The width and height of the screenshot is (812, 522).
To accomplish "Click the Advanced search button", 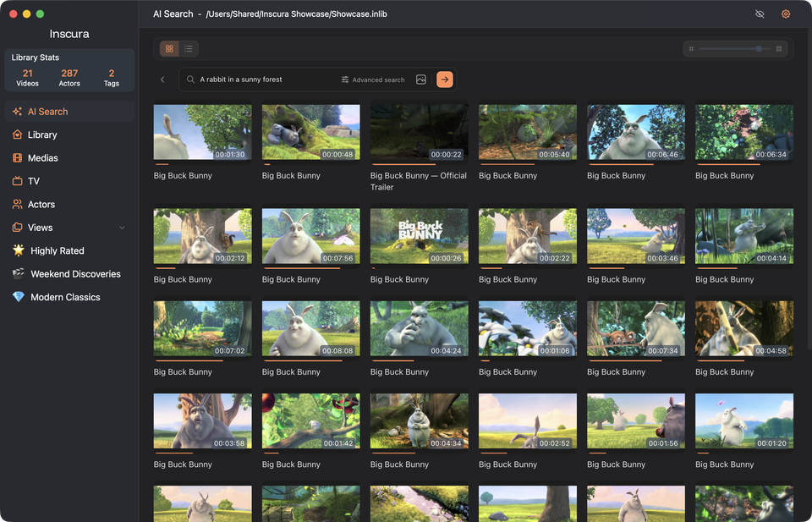I will (373, 80).
